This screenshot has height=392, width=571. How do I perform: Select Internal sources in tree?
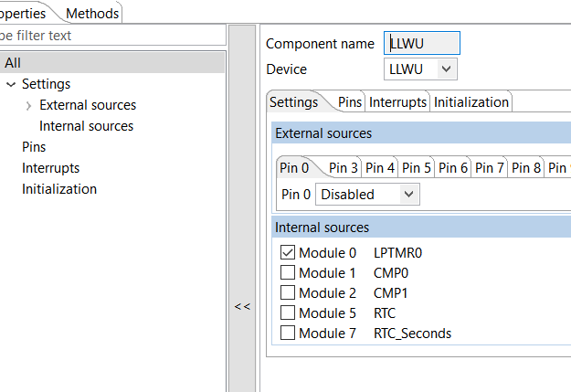coord(86,126)
